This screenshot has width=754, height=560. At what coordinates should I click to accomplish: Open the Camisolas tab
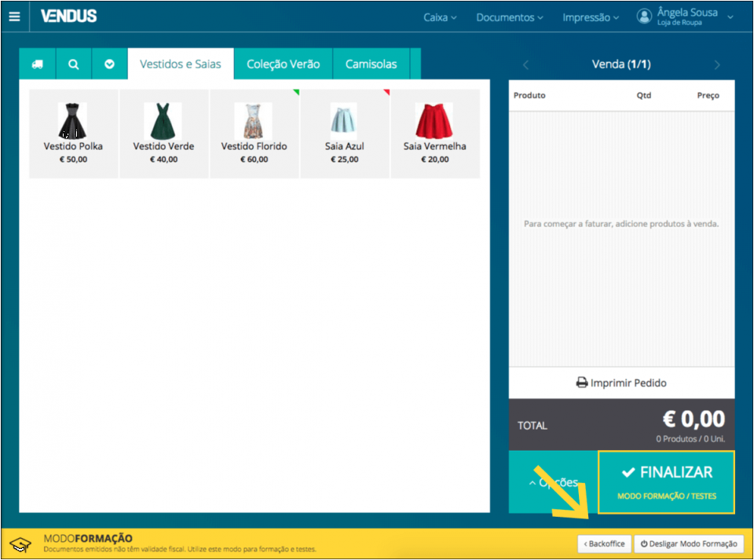[372, 64]
